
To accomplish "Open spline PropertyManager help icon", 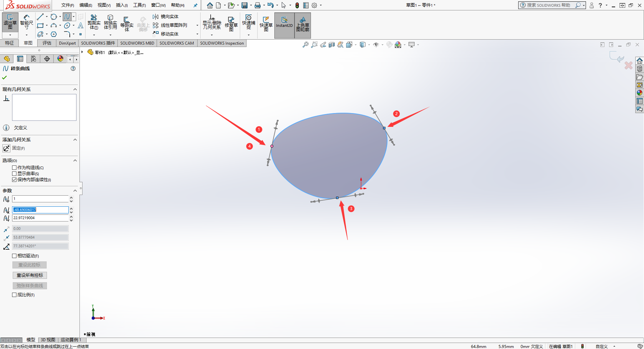I will pyautogui.click(x=73, y=68).
